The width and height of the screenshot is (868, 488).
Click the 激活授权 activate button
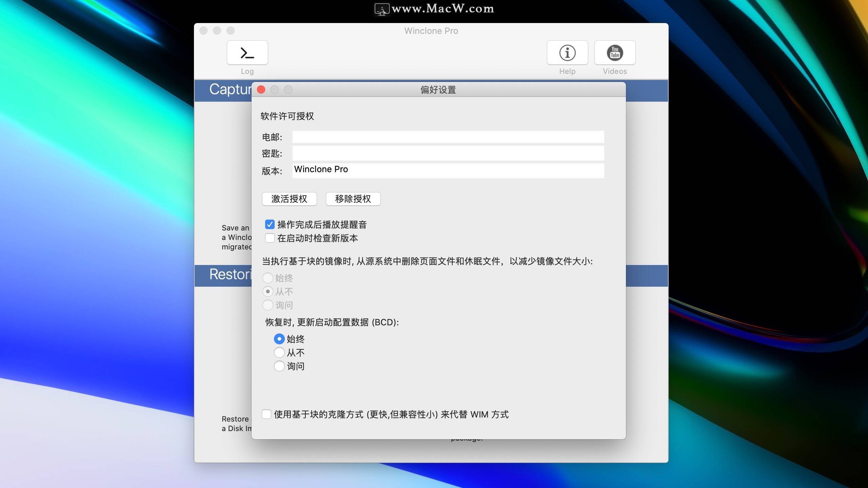(289, 199)
